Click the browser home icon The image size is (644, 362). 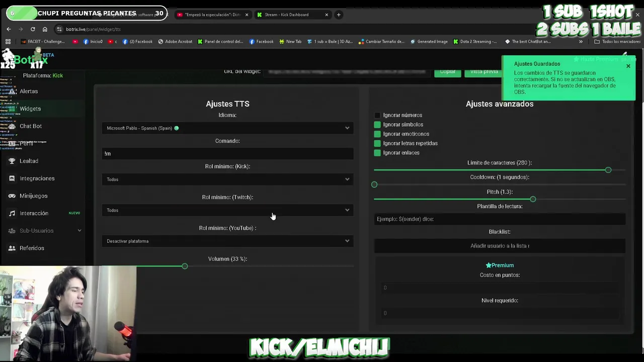point(45,29)
